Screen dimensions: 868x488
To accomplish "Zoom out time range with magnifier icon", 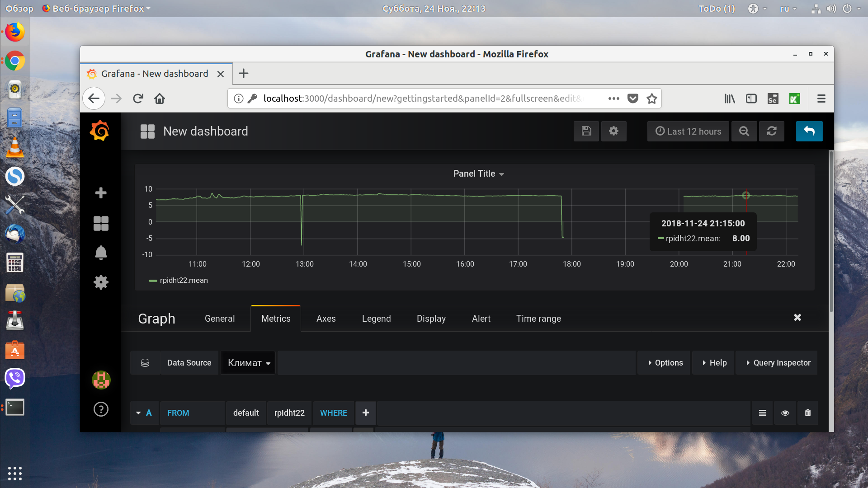I will [x=744, y=131].
